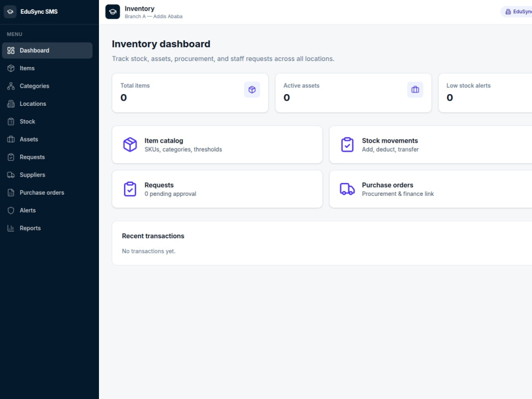Viewport: 532px width, 399px height.
Task: Select Stock in the sidebar menu
Action: (47, 121)
